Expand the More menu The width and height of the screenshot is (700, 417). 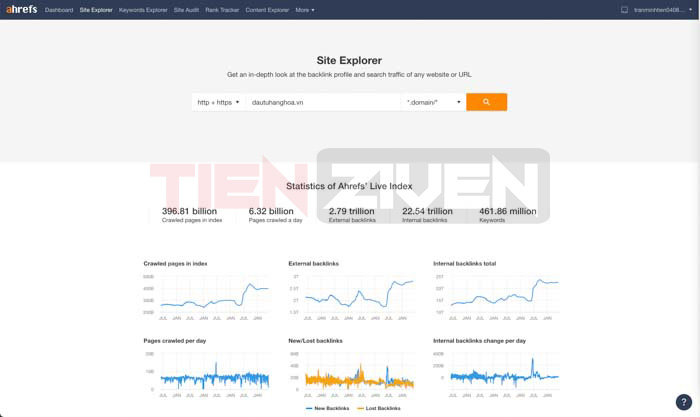click(305, 10)
